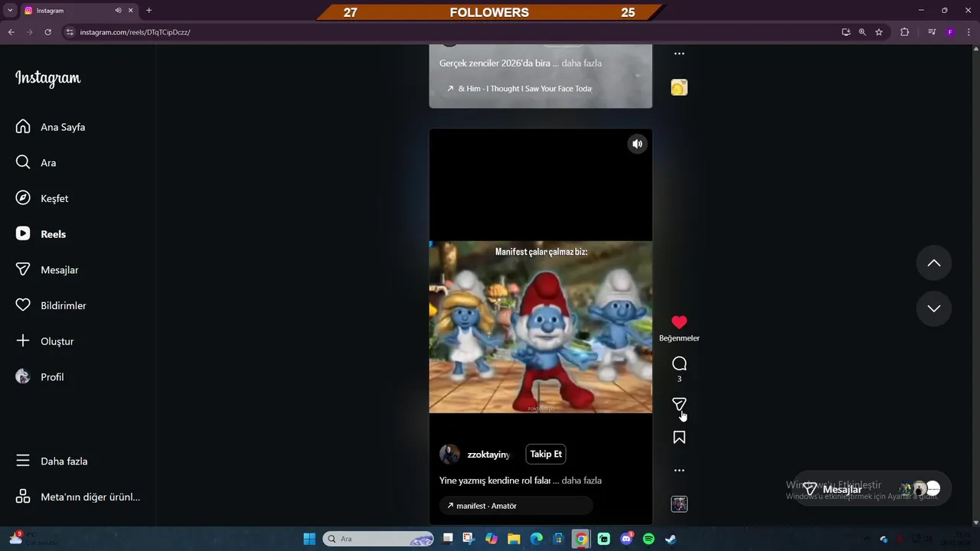Screen dimensions: 980x551
Task: Open tab search dropdown arrow
Action: tap(10, 11)
